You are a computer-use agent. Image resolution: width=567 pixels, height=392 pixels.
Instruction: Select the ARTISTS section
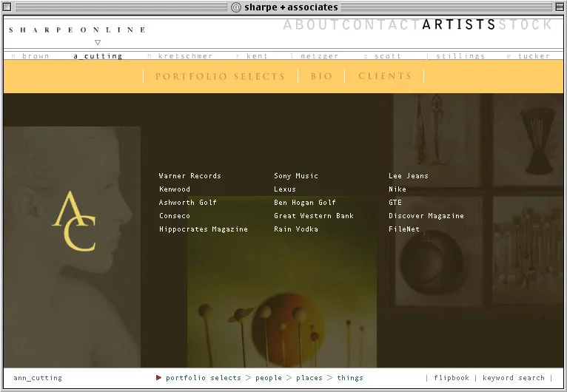pyautogui.click(x=459, y=25)
